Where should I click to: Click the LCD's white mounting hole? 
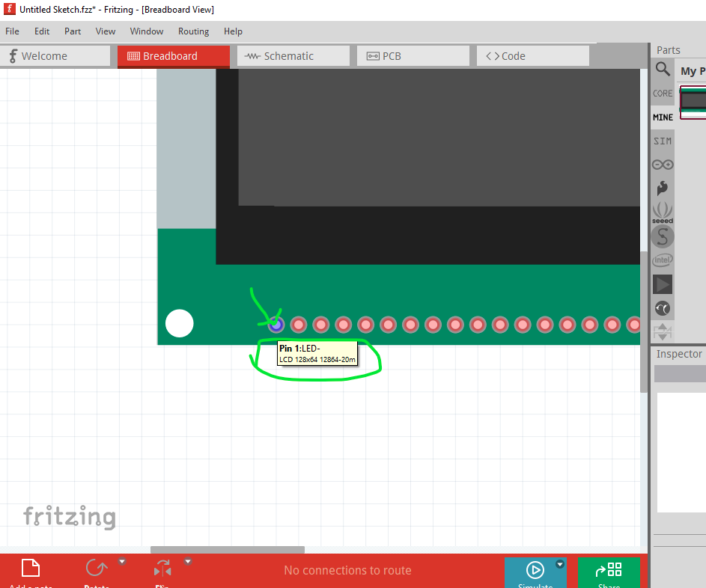pyautogui.click(x=179, y=323)
